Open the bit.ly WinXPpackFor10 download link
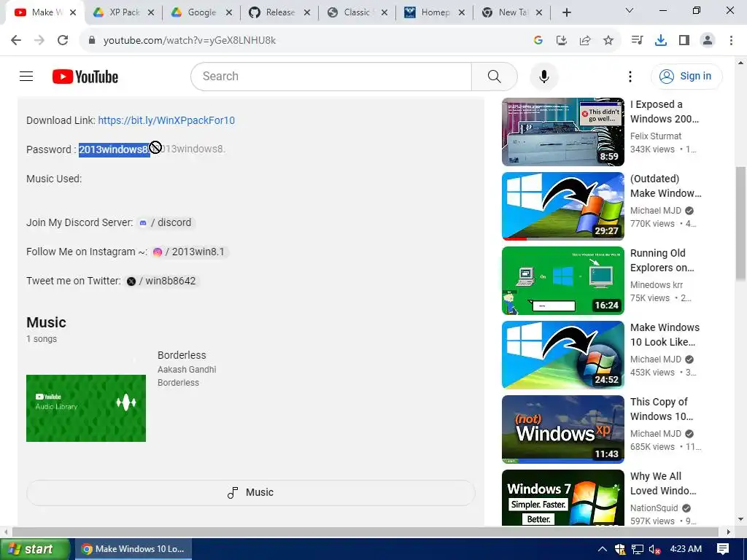747x560 pixels. 166,120
